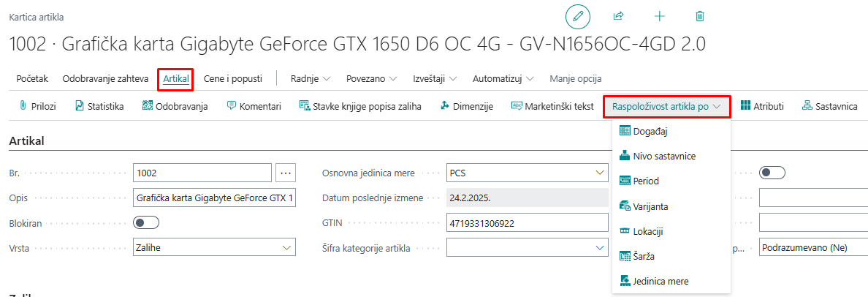The image size is (868, 297).
Task: Click the ellipsis button beside Br. field
Action: pyautogui.click(x=286, y=173)
